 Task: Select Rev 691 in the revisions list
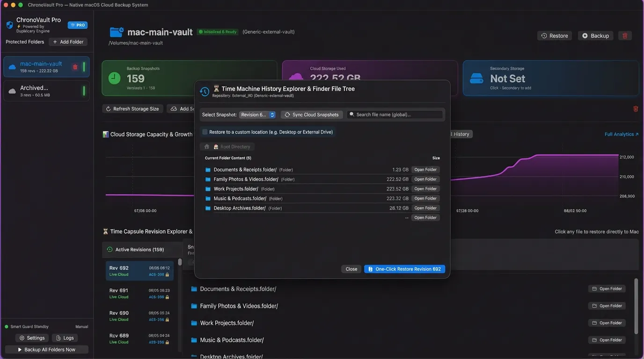tap(139, 293)
